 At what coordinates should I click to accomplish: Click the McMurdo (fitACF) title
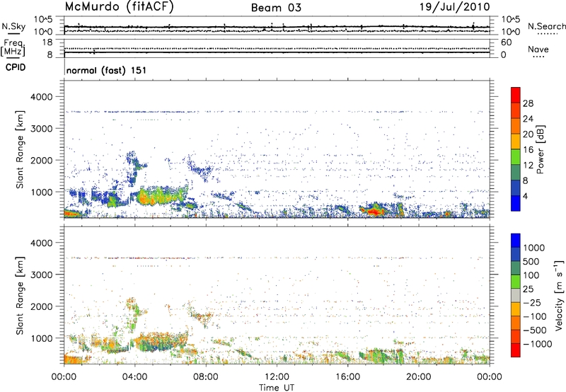(119, 7)
